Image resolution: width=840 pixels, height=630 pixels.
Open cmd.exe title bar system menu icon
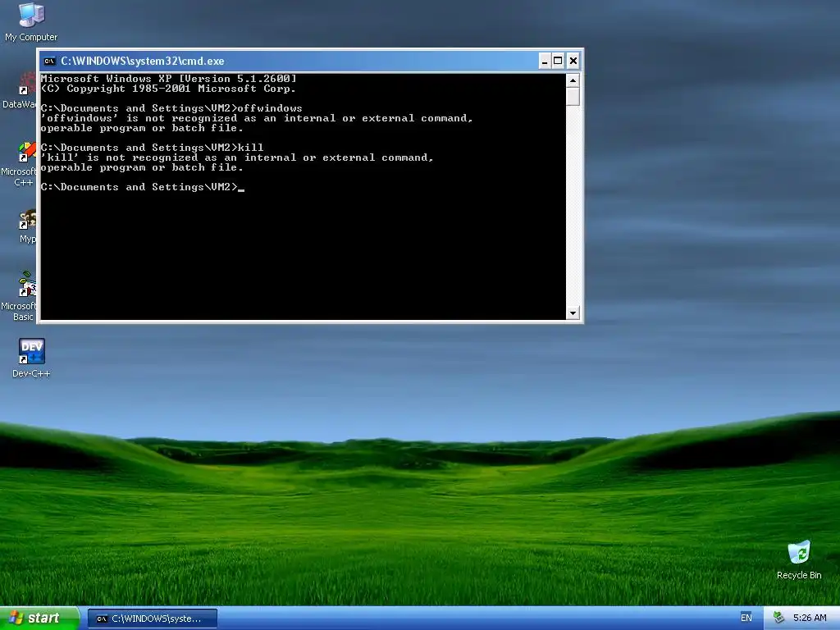coord(50,61)
